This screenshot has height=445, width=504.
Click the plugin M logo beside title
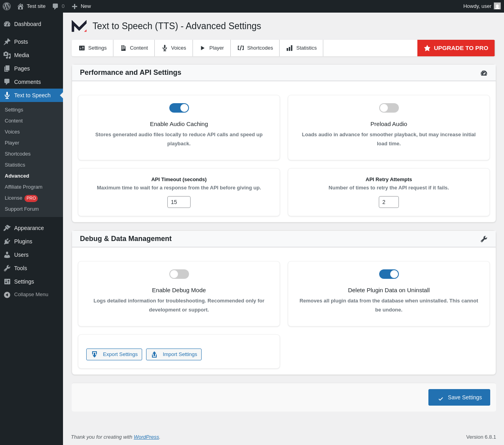click(x=79, y=26)
